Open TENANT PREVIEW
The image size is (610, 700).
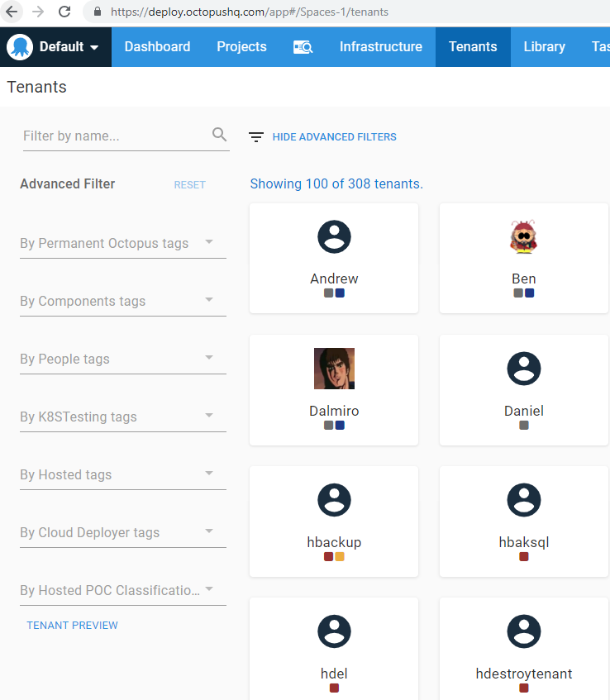72,625
